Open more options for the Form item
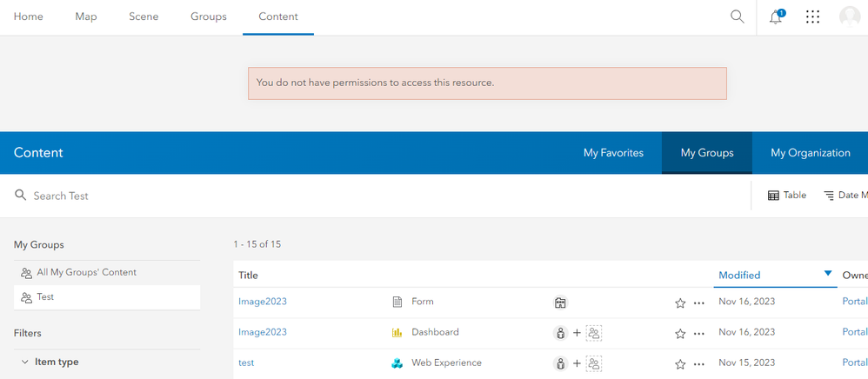The image size is (868, 379). 698,303
